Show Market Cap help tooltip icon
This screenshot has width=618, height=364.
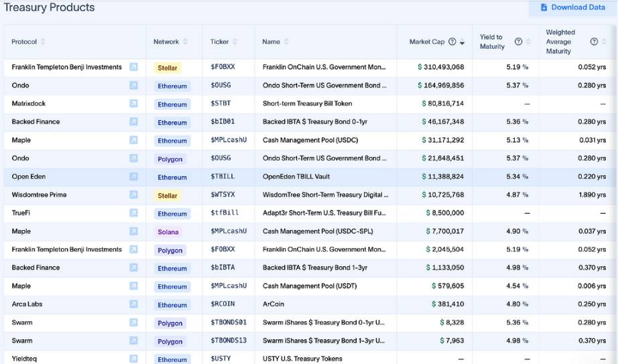(x=452, y=42)
